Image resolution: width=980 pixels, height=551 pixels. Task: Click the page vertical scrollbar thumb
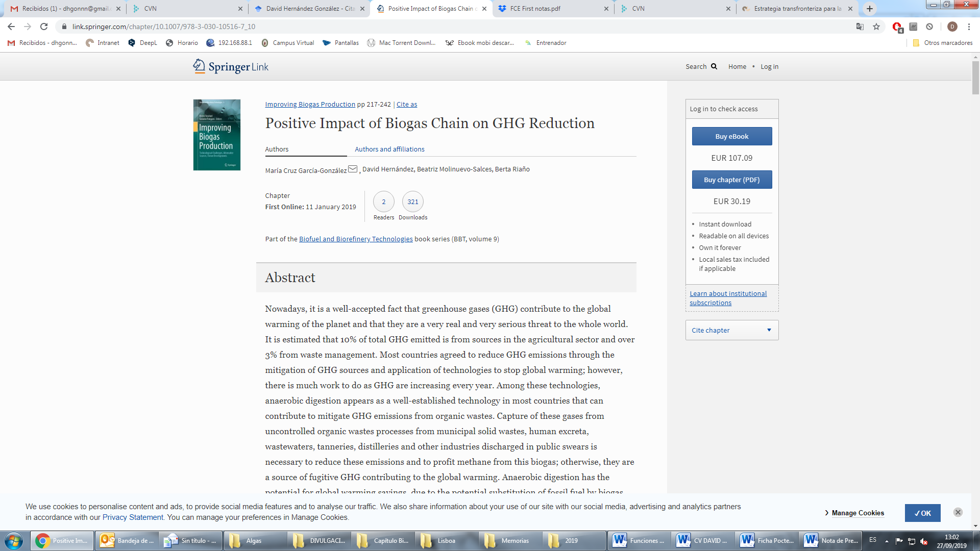tap(975, 77)
